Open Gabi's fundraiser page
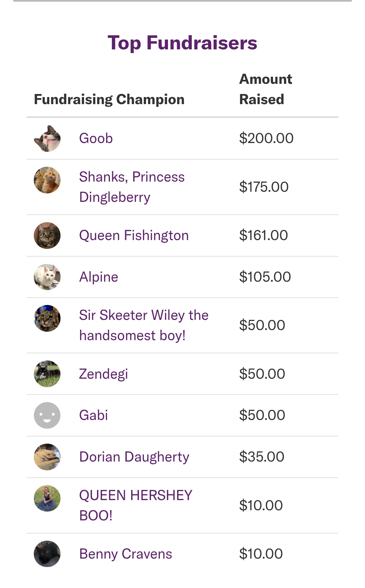365x588 pixels. [x=93, y=415]
